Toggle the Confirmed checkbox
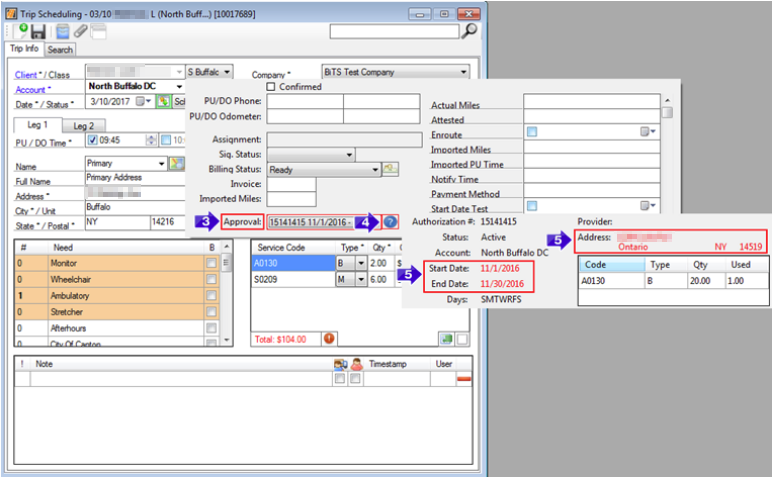The height and width of the screenshot is (477, 772). coord(270,87)
